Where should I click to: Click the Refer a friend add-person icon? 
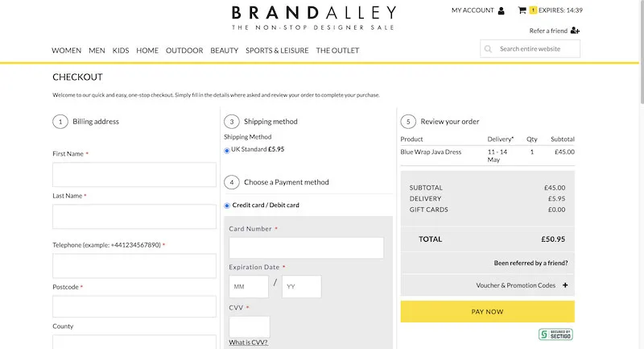pyautogui.click(x=575, y=31)
